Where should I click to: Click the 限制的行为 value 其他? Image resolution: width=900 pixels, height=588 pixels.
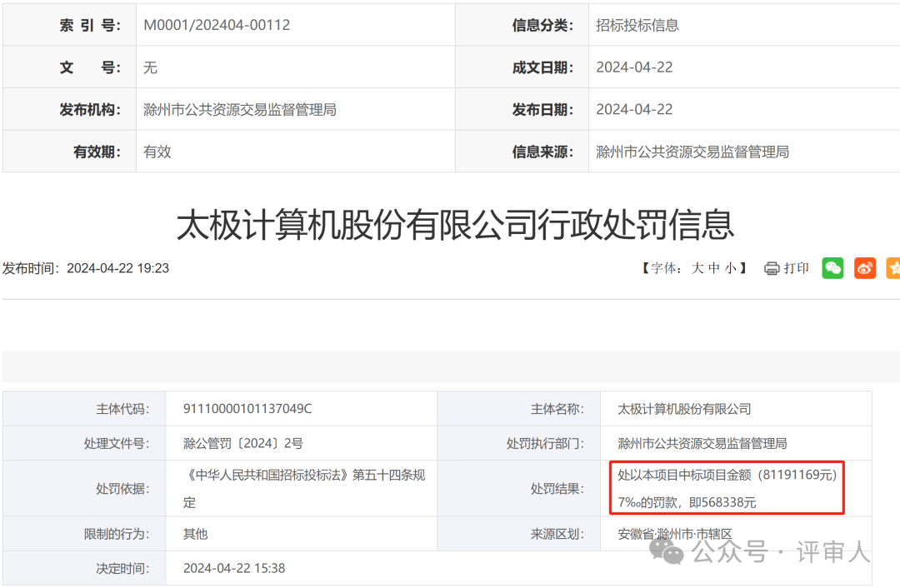point(195,534)
